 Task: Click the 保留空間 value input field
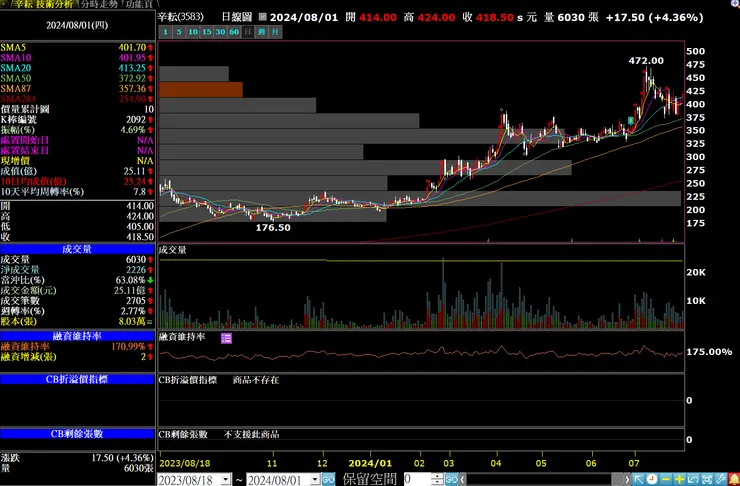coord(418,479)
